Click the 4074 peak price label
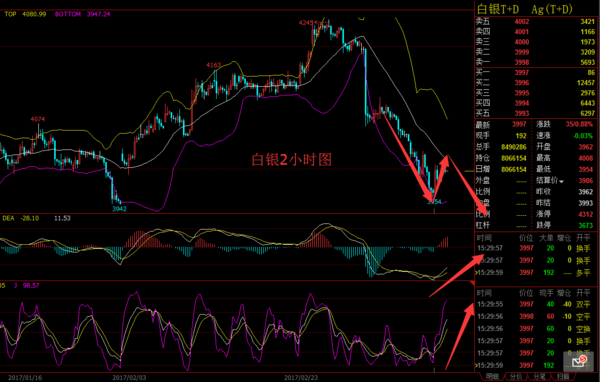Viewport: 600px width, 382px height. [x=38, y=119]
